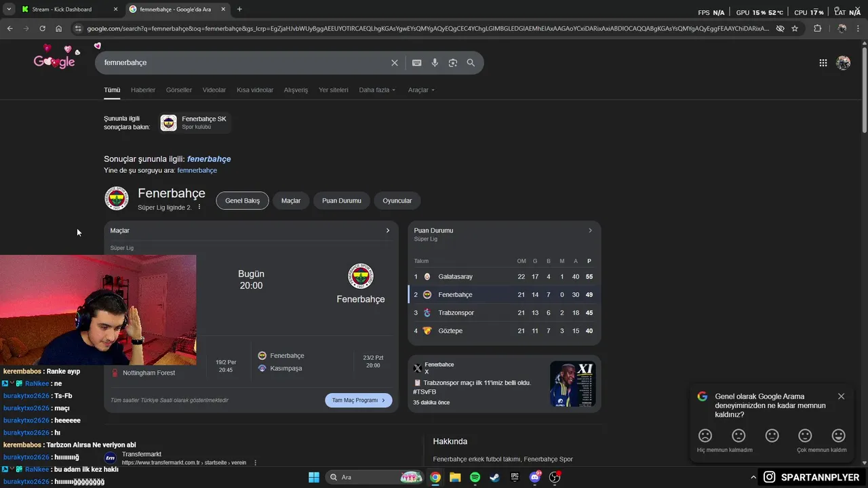
Task: Open browser extensions puzzle icon
Action: pyautogui.click(x=817, y=28)
